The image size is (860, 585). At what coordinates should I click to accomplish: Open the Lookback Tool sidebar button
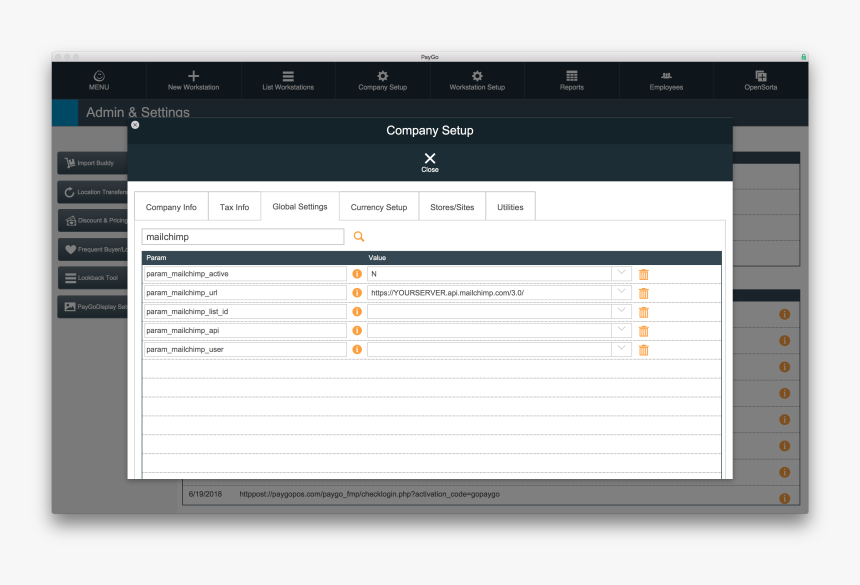pyautogui.click(x=94, y=278)
